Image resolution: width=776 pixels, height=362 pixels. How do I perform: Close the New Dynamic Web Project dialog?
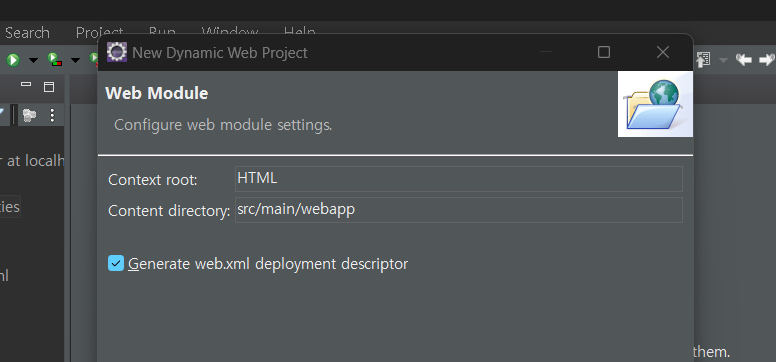coord(663,52)
